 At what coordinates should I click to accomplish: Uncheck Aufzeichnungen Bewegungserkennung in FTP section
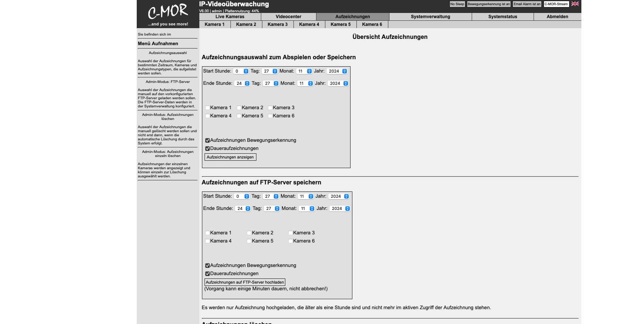pyautogui.click(x=208, y=265)
